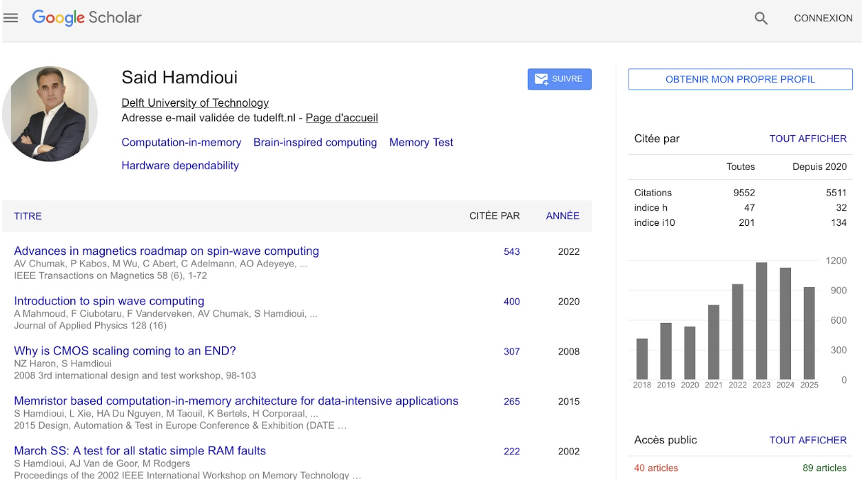Expand Accès public with TOUT AFFICHER
The width and height of the screenshot is (864, 504).
(x=808, y=440)
